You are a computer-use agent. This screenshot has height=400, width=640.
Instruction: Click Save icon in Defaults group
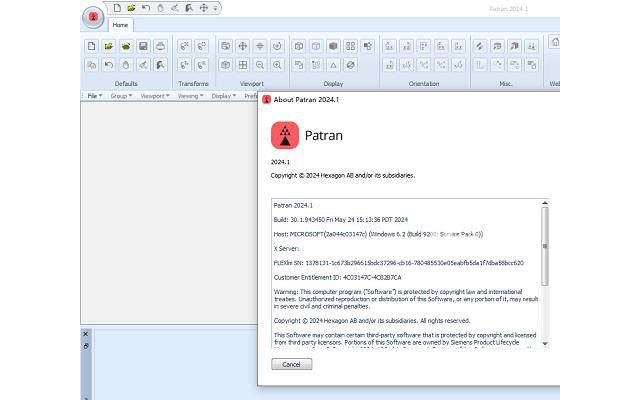tap(143, 46)
